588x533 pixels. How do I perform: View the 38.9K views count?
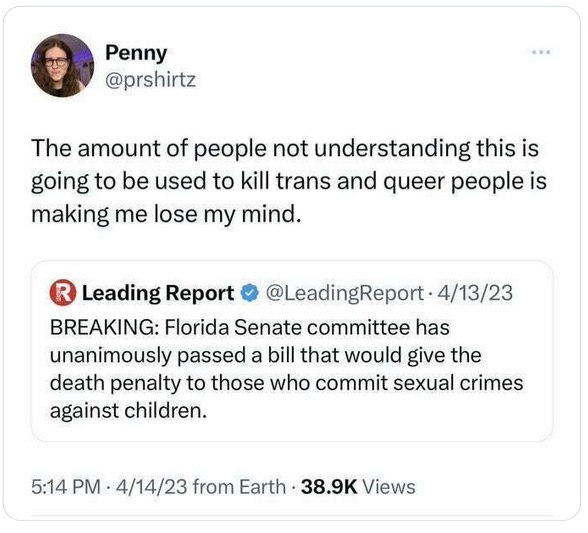329,487
